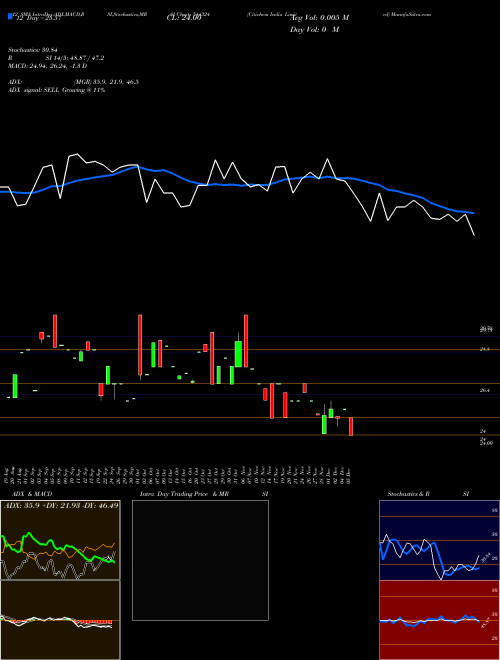The width and height of the screenshot is (500, 660).
Task: Click the blue 12 Day SMA legend square
Action: 10,17
